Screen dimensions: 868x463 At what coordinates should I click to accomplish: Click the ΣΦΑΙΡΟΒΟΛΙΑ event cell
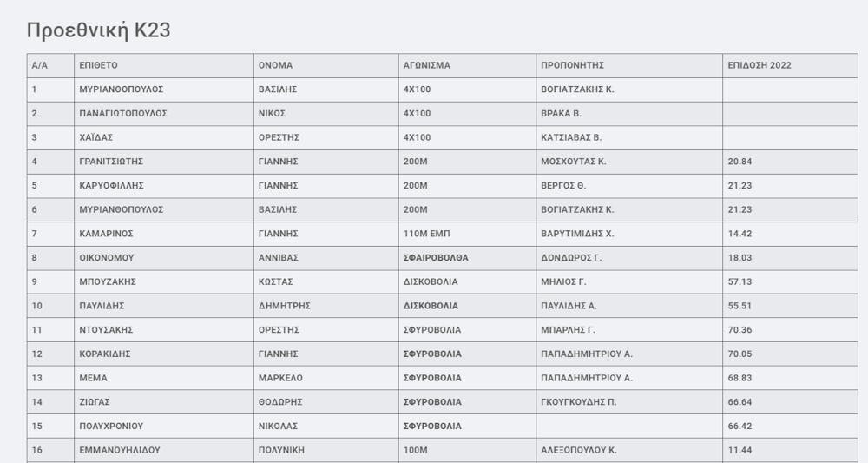436,258
